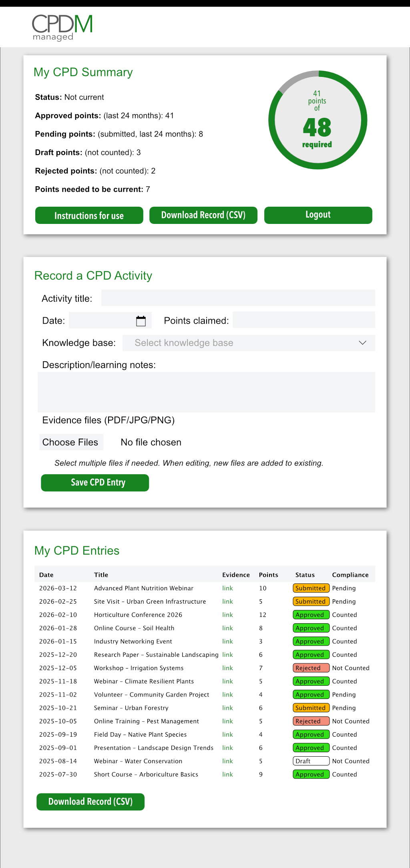
Task: Download Record (CSV) from summary card
Action: coord(203,215)
